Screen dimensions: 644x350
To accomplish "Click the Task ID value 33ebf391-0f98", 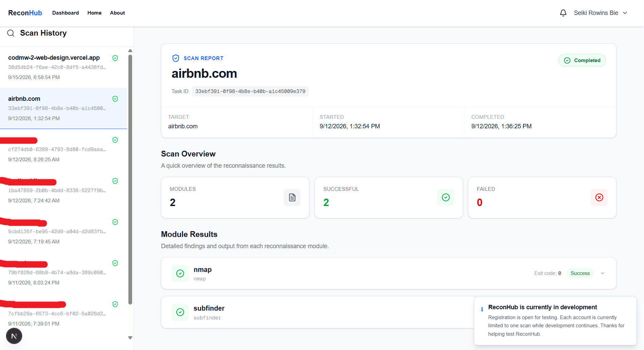I will tap(250, 91).
